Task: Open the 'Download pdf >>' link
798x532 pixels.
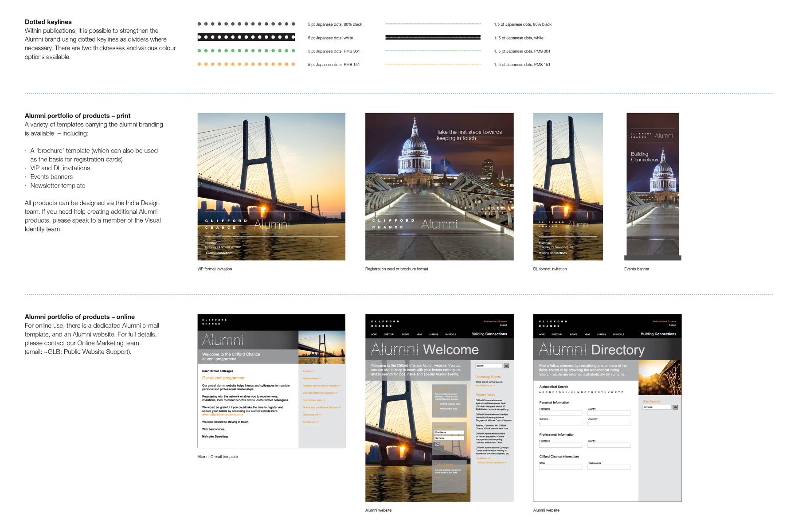Action: coord(312,415)
